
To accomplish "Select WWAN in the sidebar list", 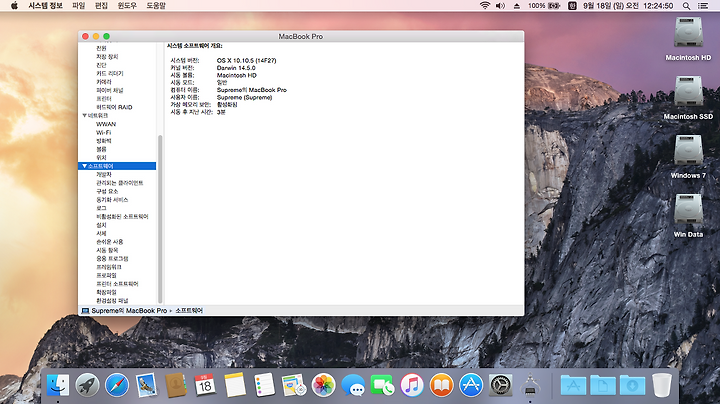I will (x=106, y=124).
